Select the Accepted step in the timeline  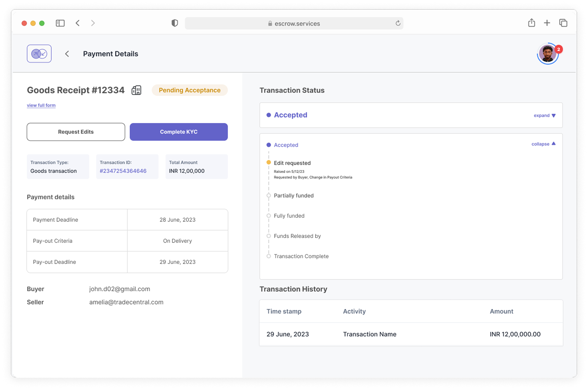(x=286, y=145)
